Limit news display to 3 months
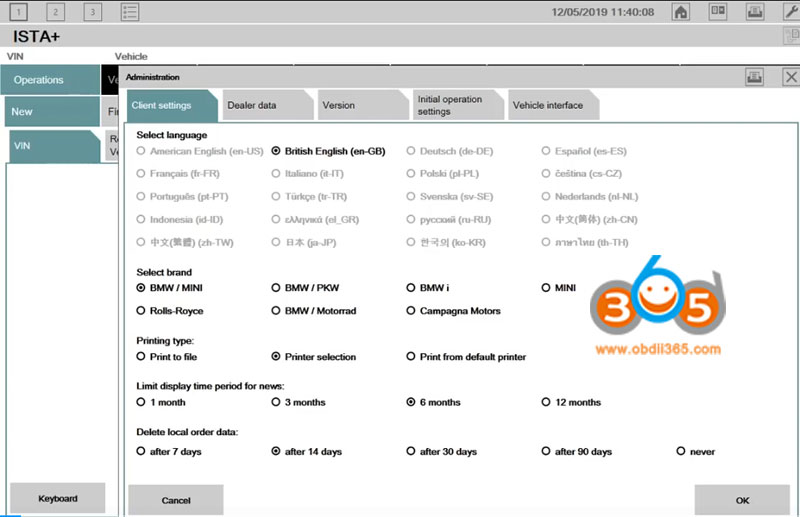800x517 pixels. [x=298, y=402]
